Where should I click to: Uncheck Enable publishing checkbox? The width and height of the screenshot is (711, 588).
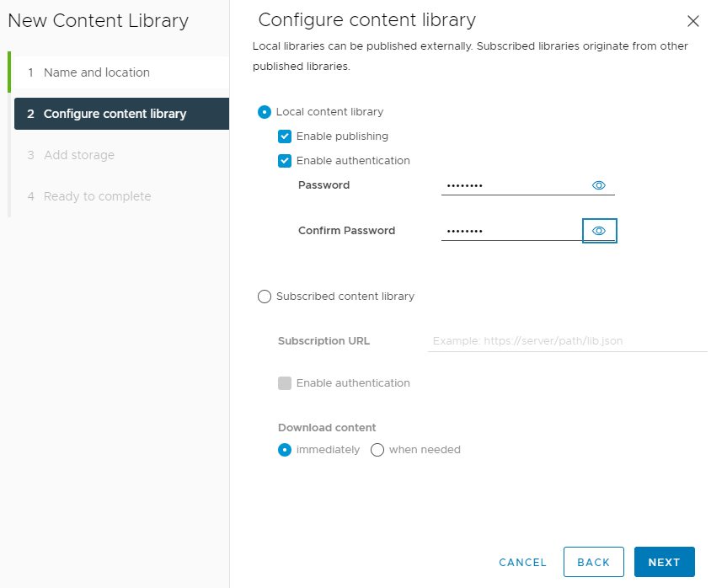tap(285, 136)
